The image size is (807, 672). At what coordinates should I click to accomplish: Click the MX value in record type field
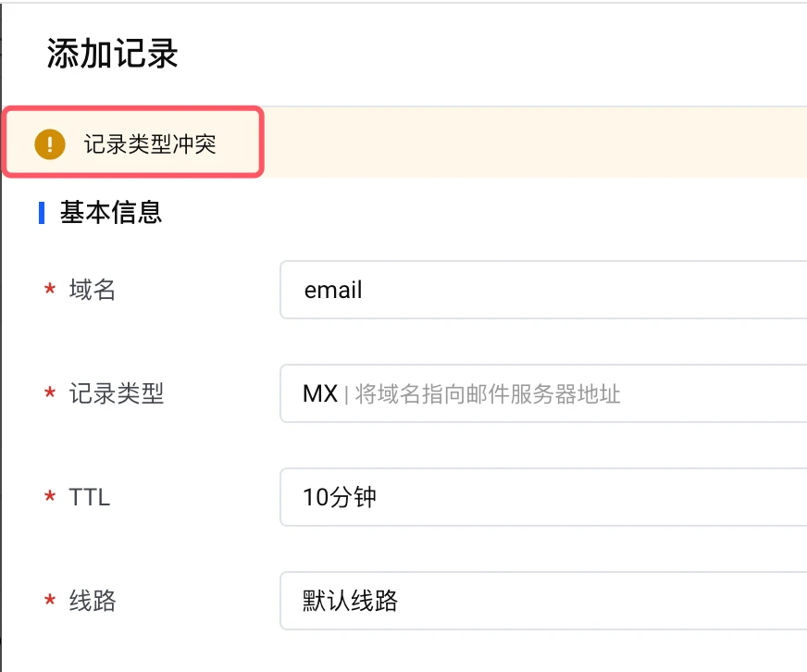(x=319, y=394)
